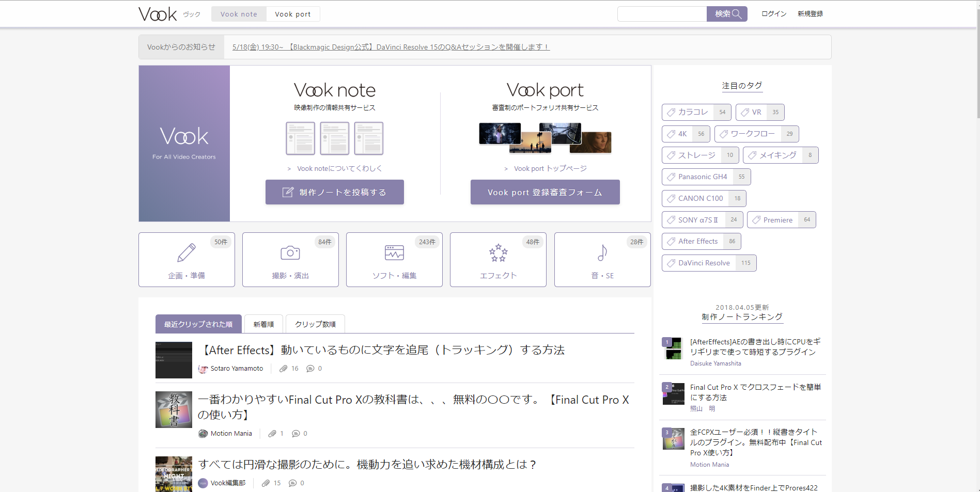
Task: Click the pencil icon for 企画・準備 category
Action: tap(186, 253)
